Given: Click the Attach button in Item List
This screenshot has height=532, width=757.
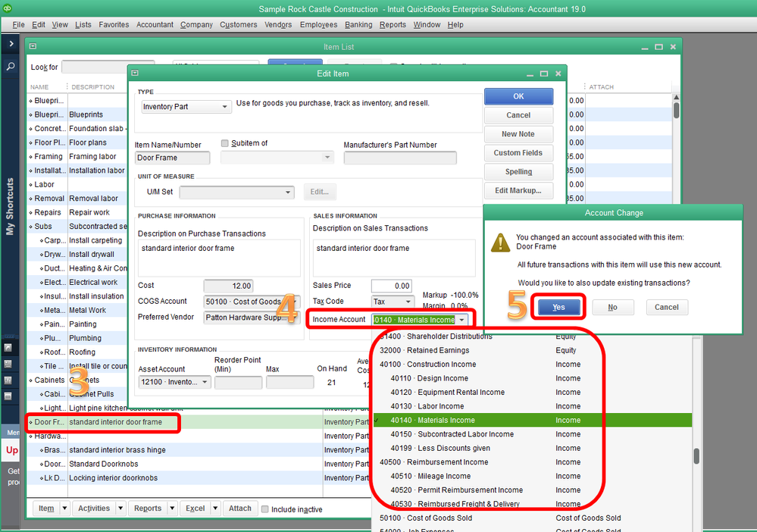Looking at the screenshot, I should [x=240, y=509].
